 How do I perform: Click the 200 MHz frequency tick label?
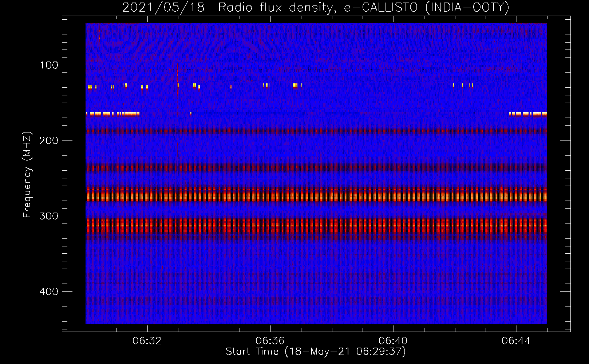coord(49,141)
